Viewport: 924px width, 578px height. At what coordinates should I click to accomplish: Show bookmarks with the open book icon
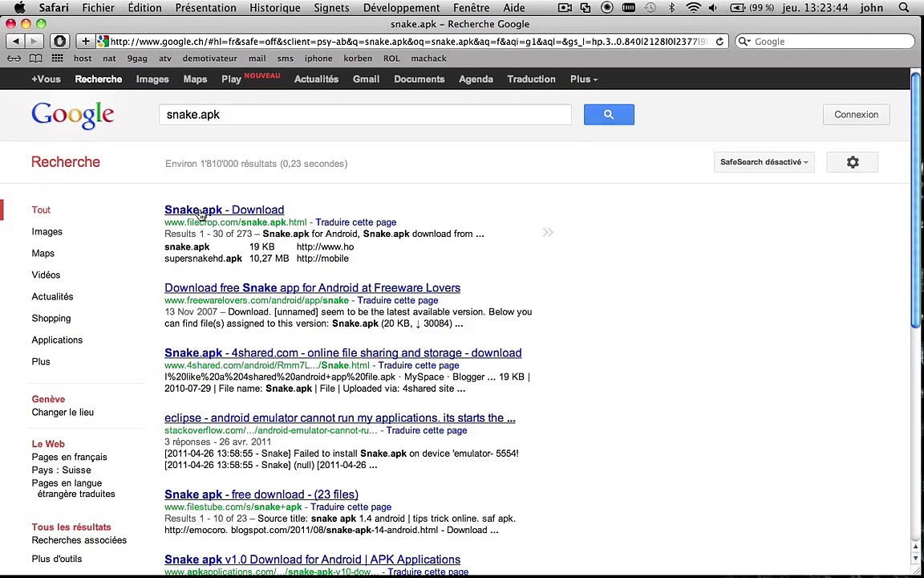[x=36, y=59]
